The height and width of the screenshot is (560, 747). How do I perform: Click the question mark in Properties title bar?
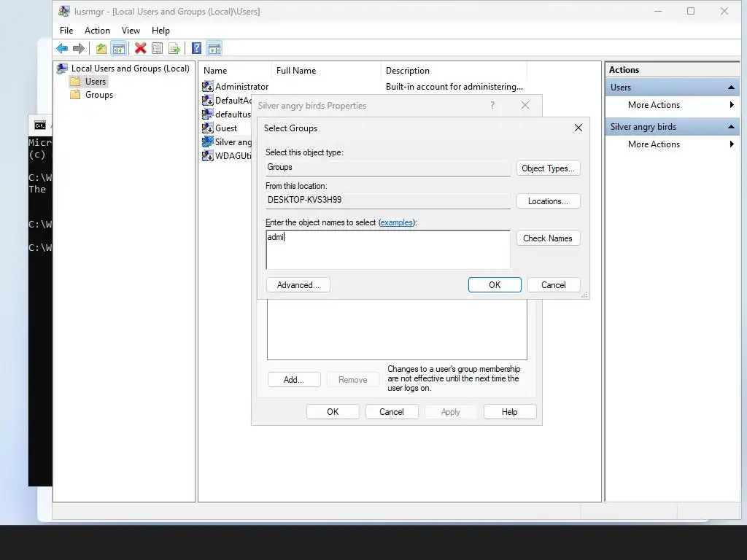pyautogui.click(x=492, y=105)
